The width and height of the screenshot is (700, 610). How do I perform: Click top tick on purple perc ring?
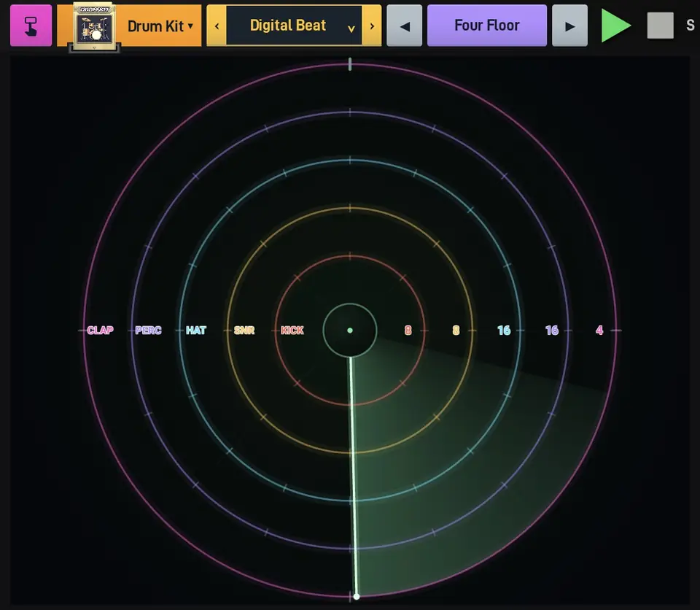pyautogui.click(x=350, y=112)
